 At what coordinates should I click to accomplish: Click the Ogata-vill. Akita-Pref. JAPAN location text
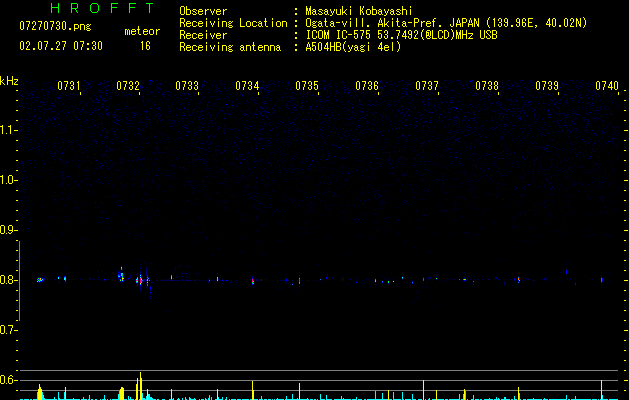coord(446,23)
